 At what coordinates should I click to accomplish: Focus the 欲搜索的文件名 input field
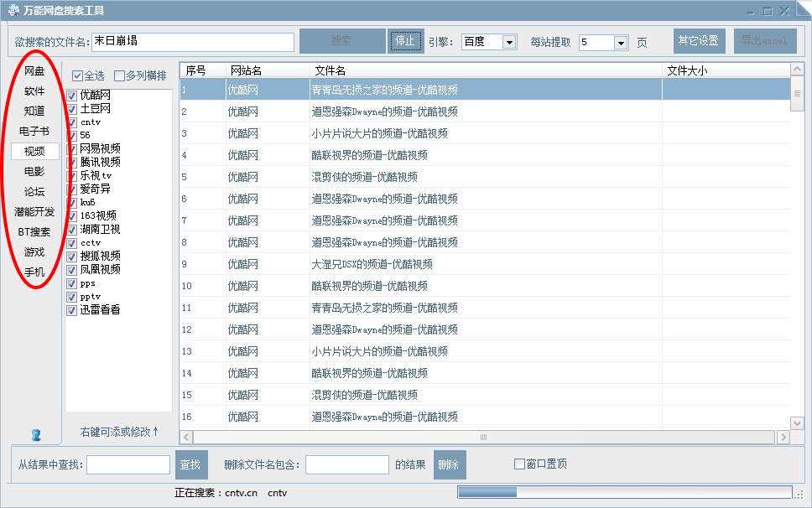[193, 42]
